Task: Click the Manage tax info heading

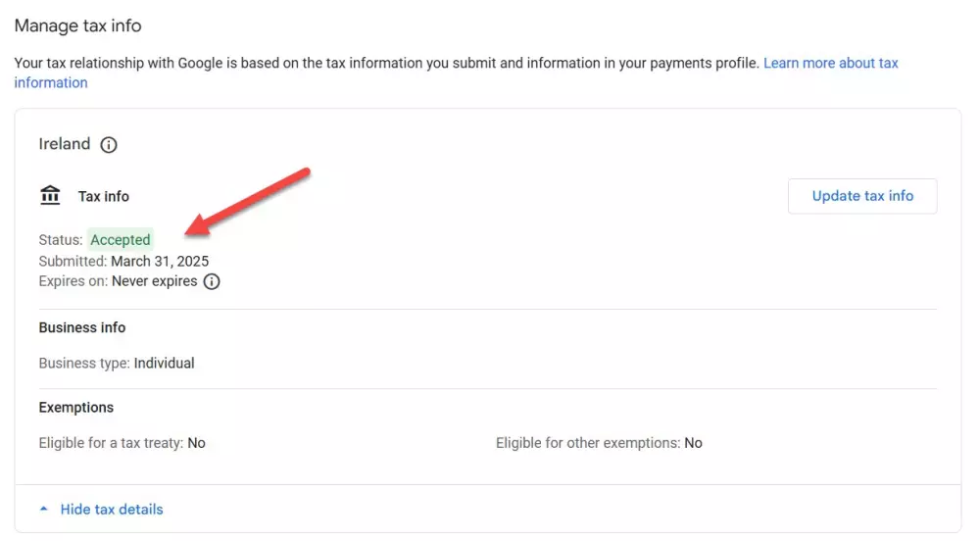Action: tap(77, 25)
